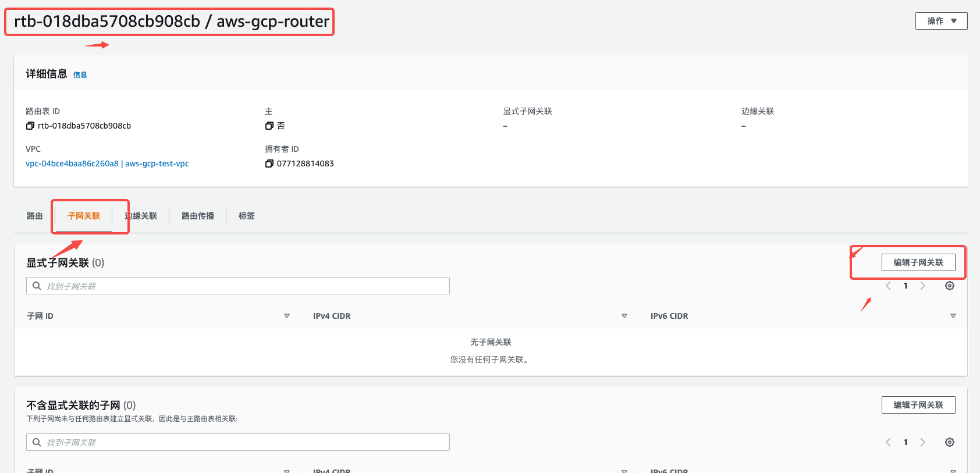This screenshot has height=473, width=980.
Task: Go to previous page in non-explicit subnets section
Action: click(x=888, y=442)
